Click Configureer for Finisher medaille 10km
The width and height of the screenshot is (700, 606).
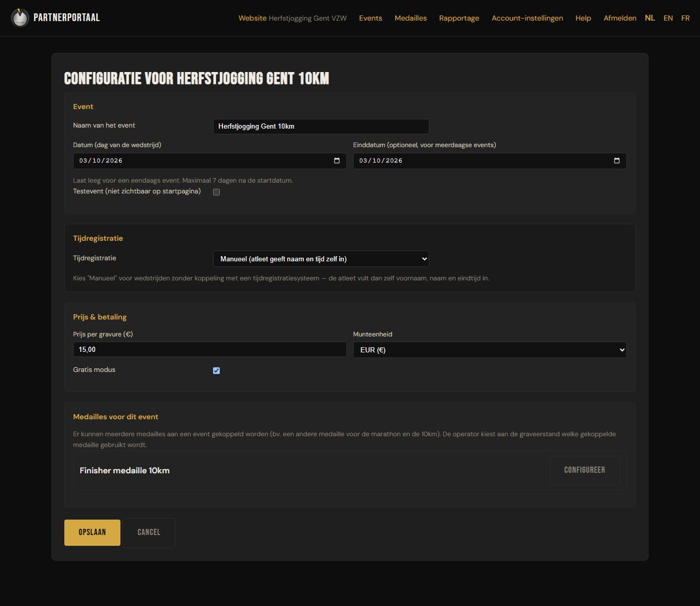click(585, 470)
